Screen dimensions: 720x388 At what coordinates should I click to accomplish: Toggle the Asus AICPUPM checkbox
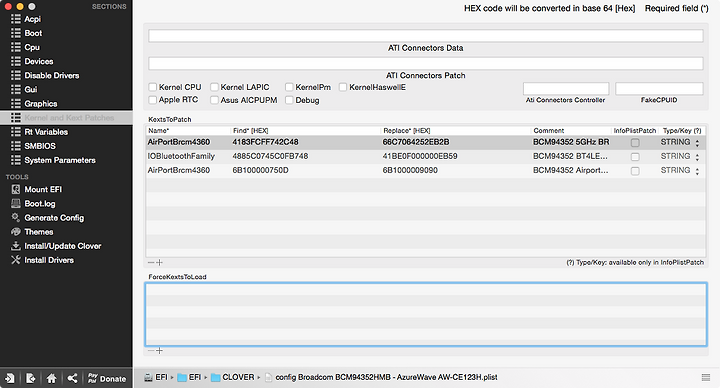pos(214,100)
